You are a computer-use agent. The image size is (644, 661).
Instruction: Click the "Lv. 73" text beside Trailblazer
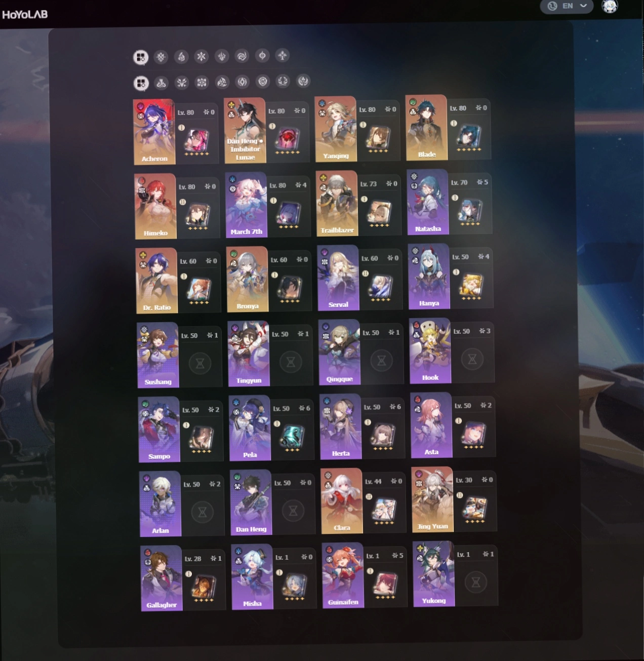click(369, 184)
